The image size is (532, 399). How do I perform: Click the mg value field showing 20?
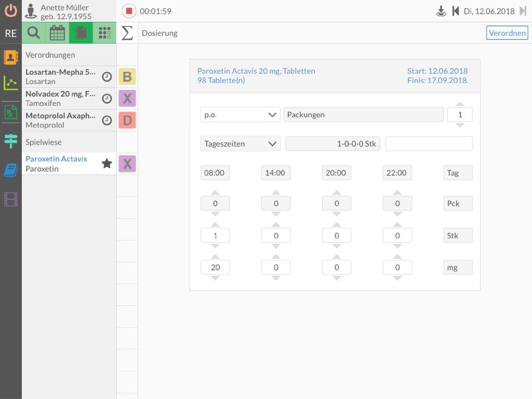[x=215, y=268]
